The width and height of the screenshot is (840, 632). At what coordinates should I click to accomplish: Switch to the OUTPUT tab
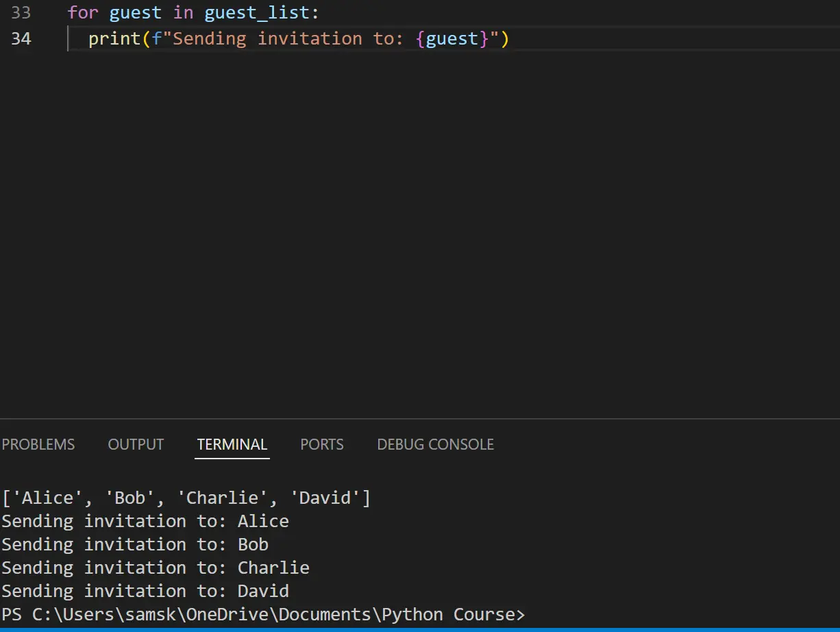coord(136,444)
